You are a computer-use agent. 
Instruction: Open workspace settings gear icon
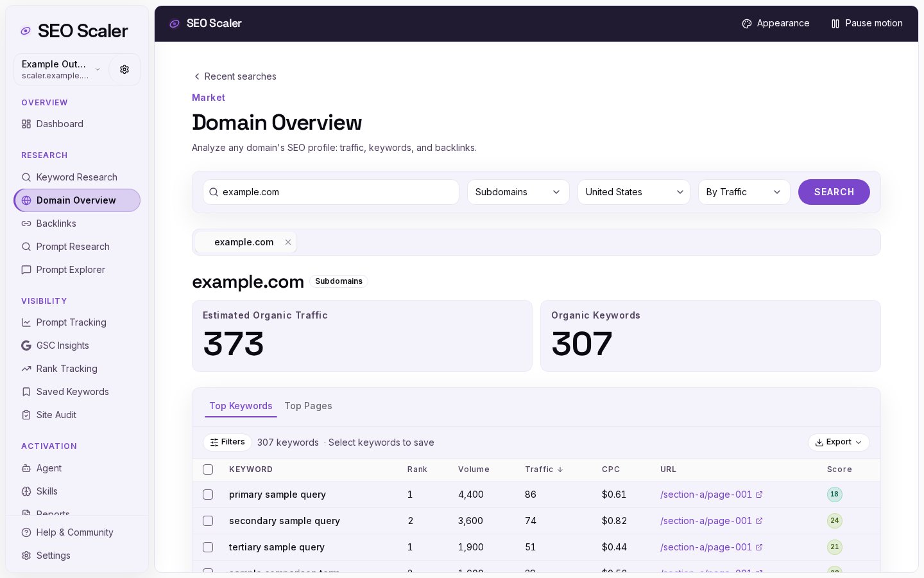124,69
